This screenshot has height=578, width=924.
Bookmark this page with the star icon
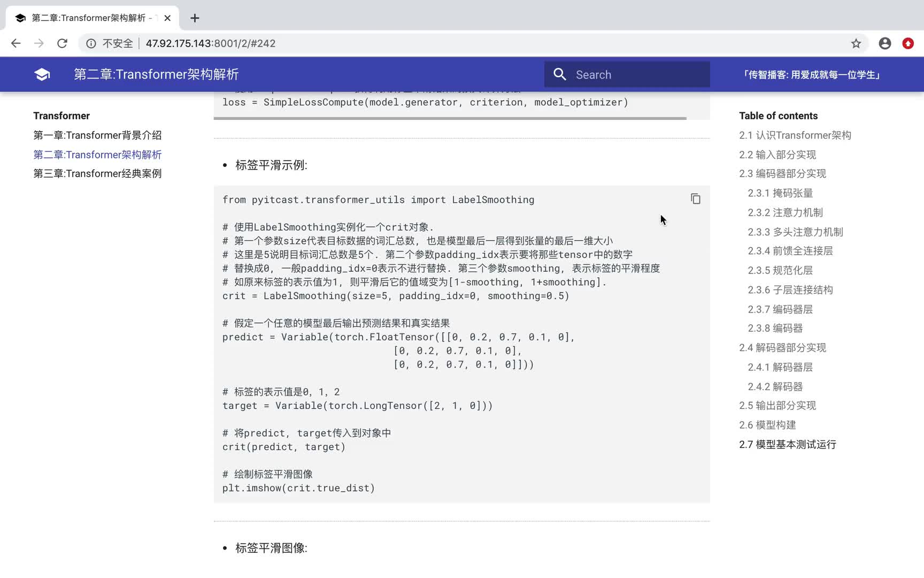tap(856, 43)
